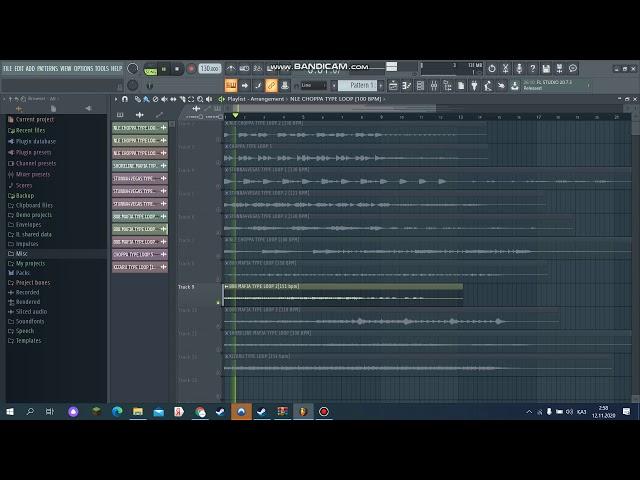
Task: Open the playlist snap magnet icon
Action: coord(125,99)
